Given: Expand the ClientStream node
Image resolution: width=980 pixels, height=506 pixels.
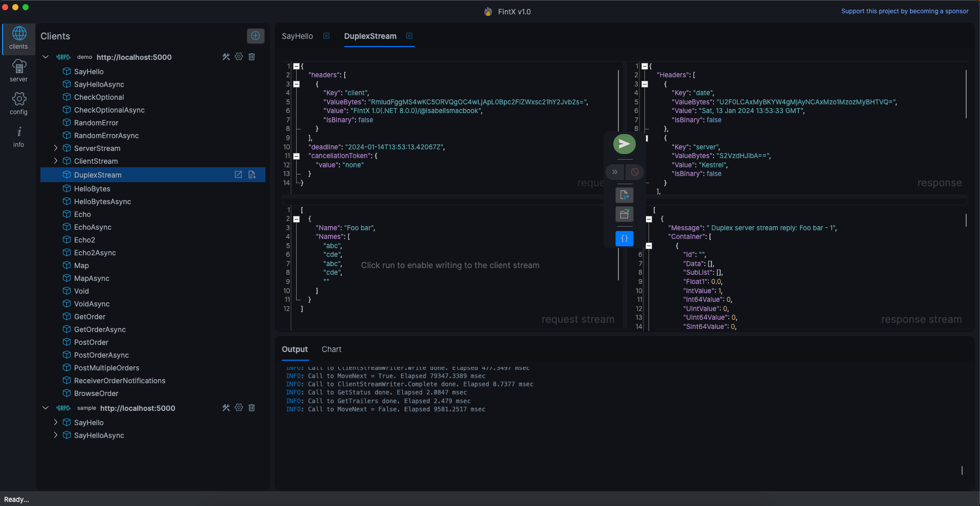Looking at the screenshot, I should (56, 161).
